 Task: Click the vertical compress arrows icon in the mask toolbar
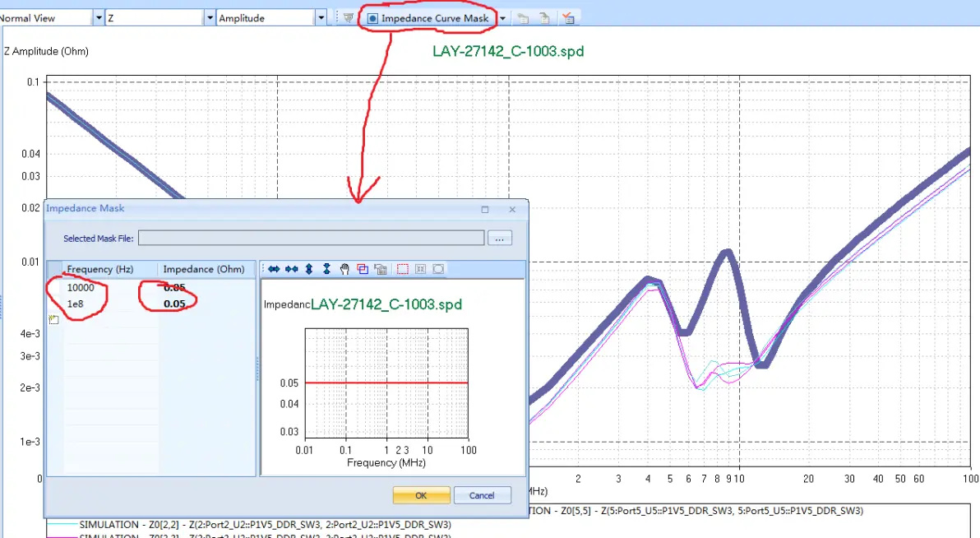(x=326, y=269)
